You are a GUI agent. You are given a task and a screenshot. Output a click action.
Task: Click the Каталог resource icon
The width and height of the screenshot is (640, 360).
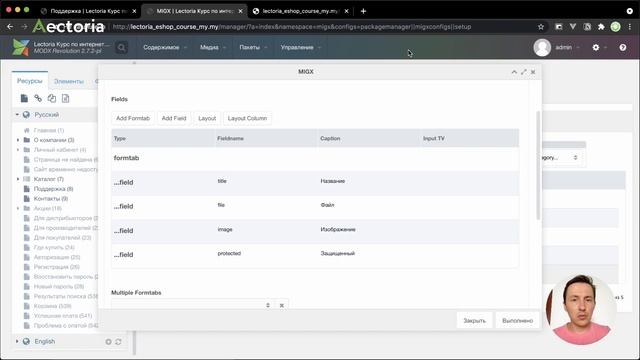pos(27,179)
